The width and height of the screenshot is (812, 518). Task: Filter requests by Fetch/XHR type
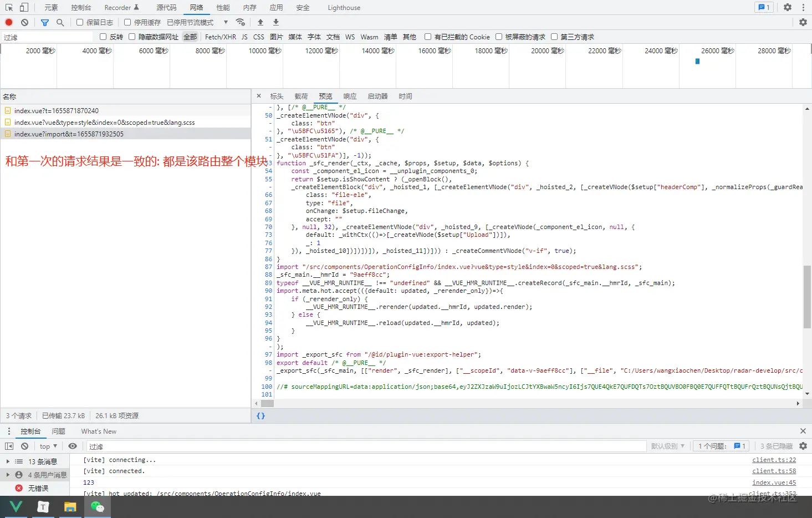tap(221, 37)
